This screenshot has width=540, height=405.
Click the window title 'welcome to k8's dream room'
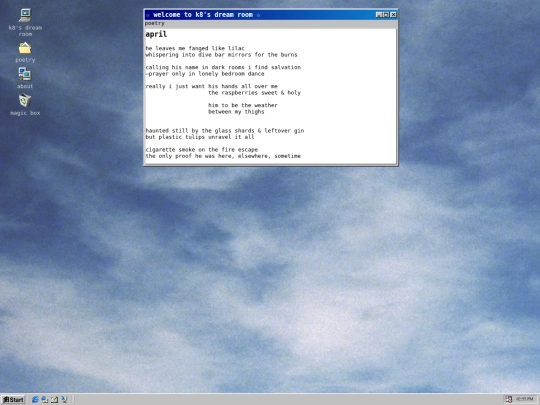click(203, 15)
